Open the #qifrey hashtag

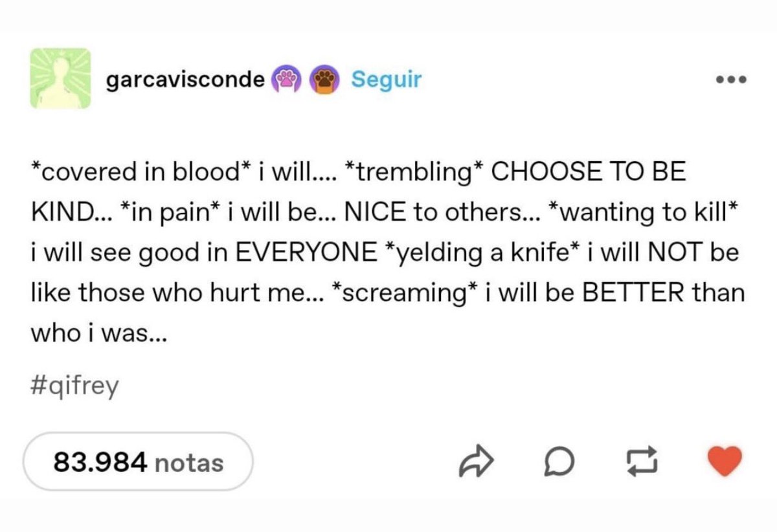[74, 386]
